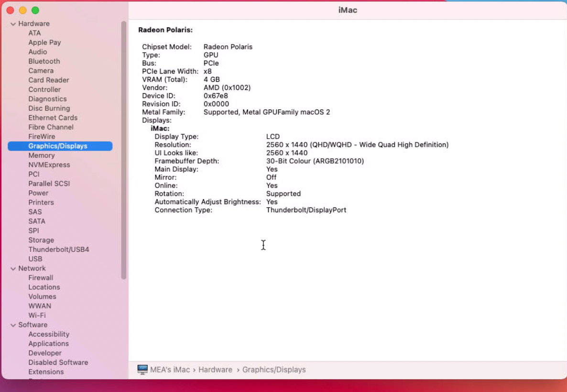Screen dimensions: 567x392
Task: Click Graphics/Displays in the bottom path bar
Action: (x=274, y=370)
